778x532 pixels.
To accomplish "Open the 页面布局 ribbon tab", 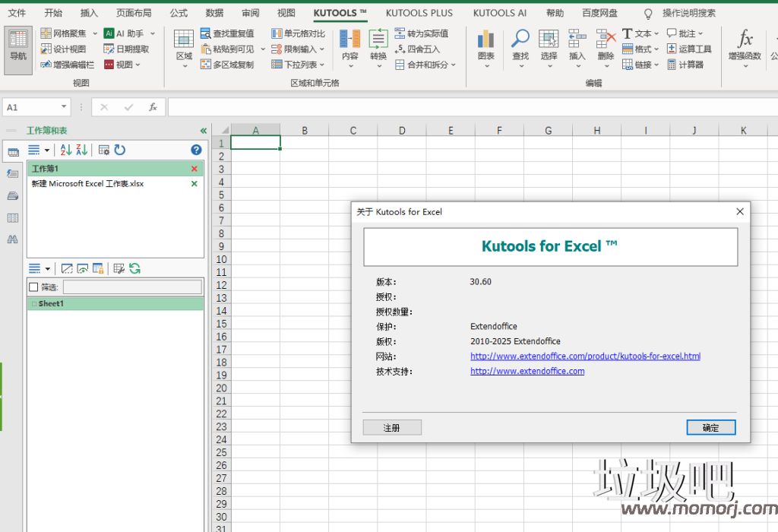I will [134, 13].
